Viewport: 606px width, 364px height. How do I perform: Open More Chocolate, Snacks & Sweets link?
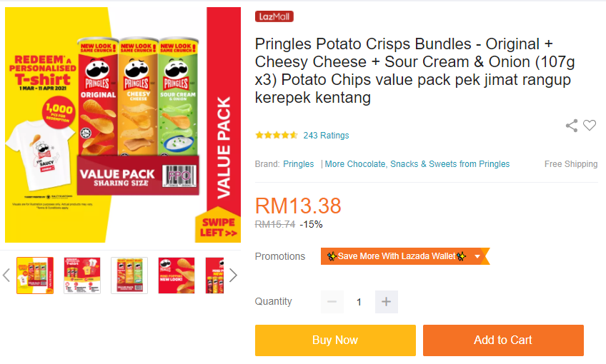click(x=417, y=164)
